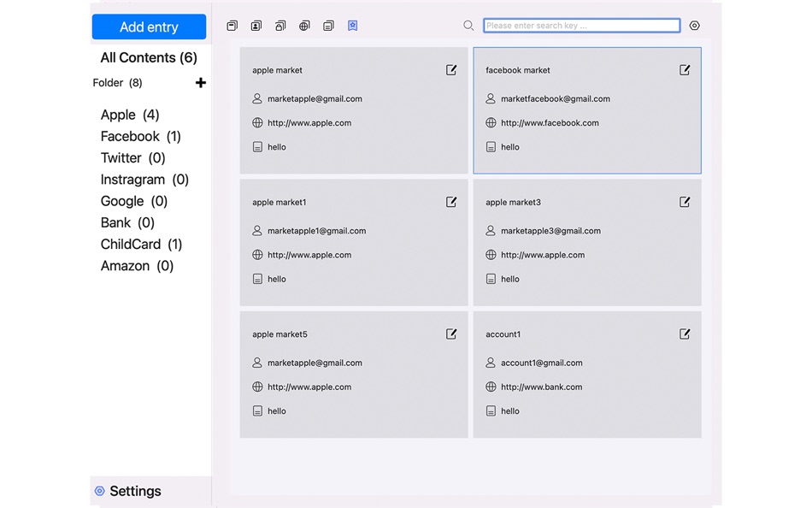Add a new folder with the plus icon
Screen dimensions: 812x508
(200, 82)
